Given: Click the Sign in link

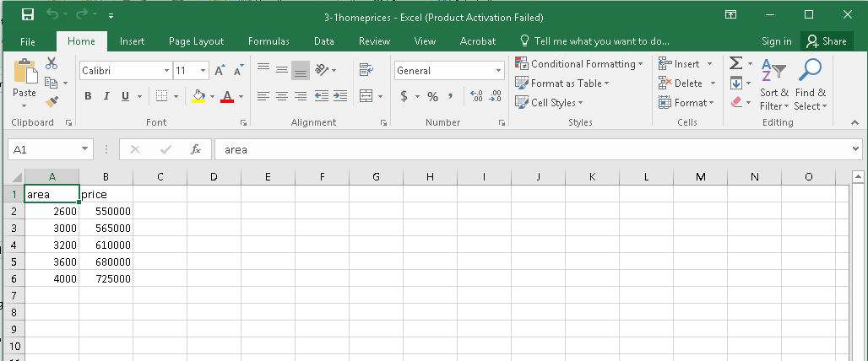Looking at the screenshot, I should click(x=776, y=41).
